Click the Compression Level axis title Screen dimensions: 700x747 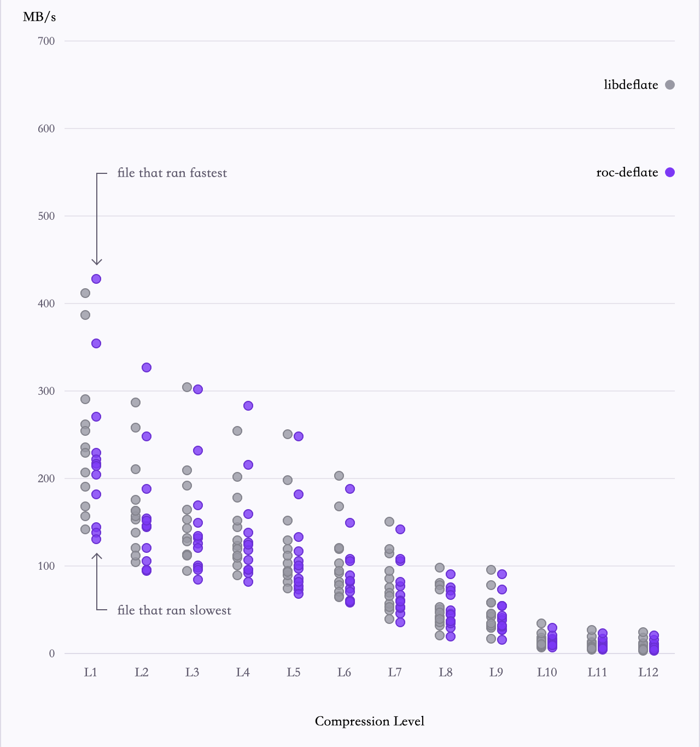point(370,721)
